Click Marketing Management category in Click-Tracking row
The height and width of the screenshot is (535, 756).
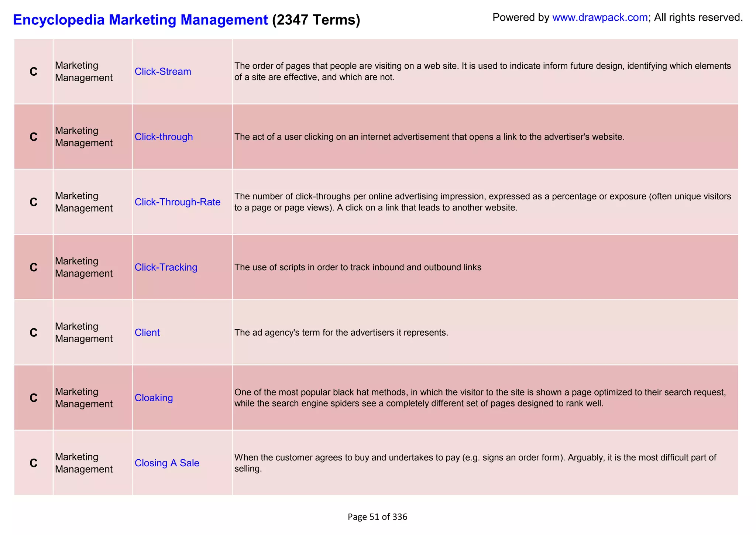(84, 267)
